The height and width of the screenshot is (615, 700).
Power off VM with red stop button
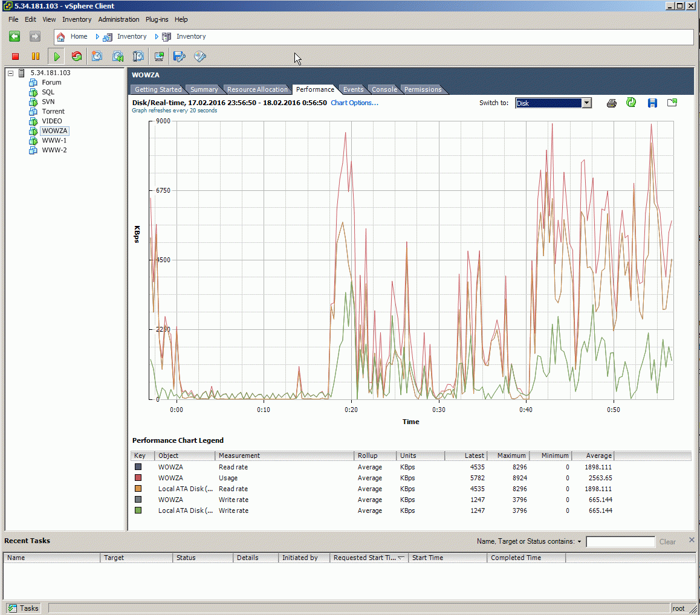point(15,56)
